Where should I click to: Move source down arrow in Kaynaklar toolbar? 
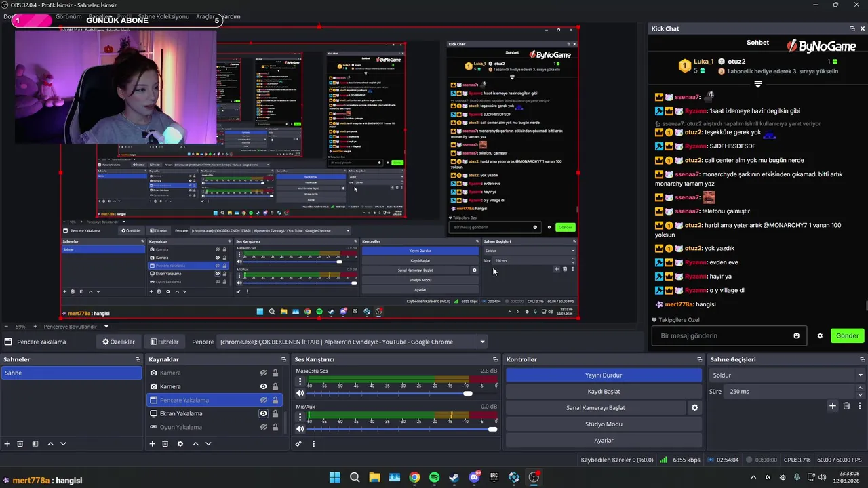coord(208,444)
